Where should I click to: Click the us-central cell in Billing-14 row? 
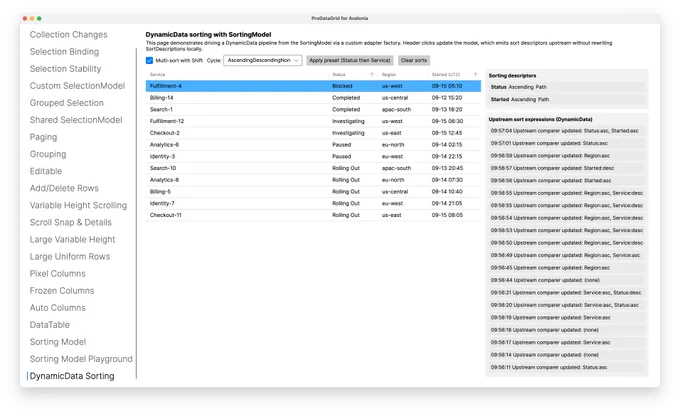click(395, 98)
